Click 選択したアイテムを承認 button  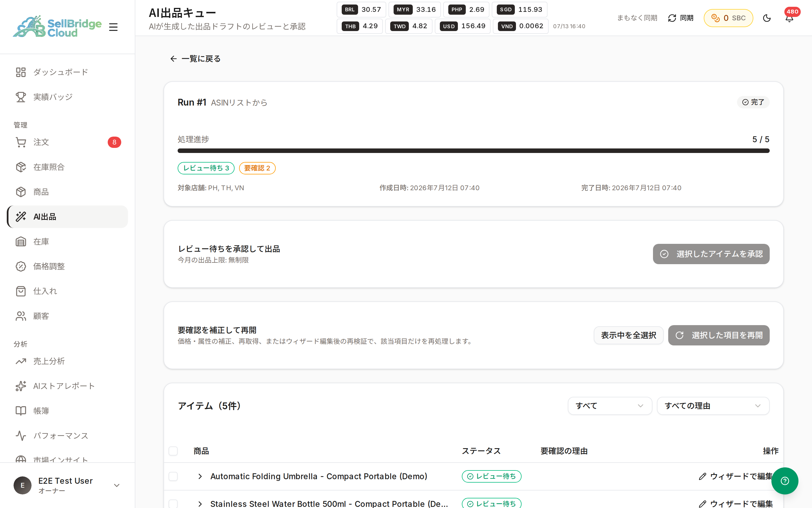(711, 254)
